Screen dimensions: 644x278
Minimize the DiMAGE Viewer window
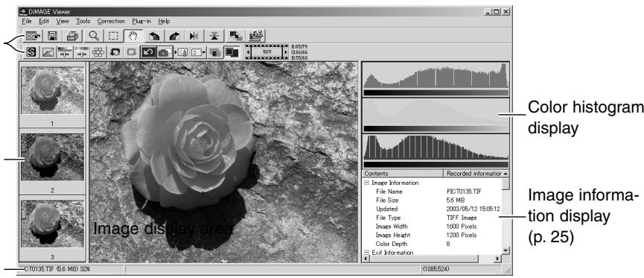pos(488,12)
